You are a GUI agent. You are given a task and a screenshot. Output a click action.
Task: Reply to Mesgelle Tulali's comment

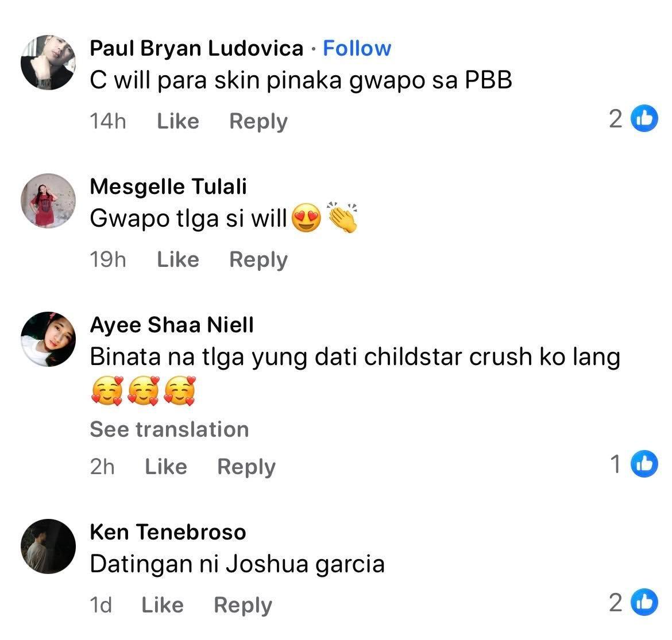pos(258,260)
